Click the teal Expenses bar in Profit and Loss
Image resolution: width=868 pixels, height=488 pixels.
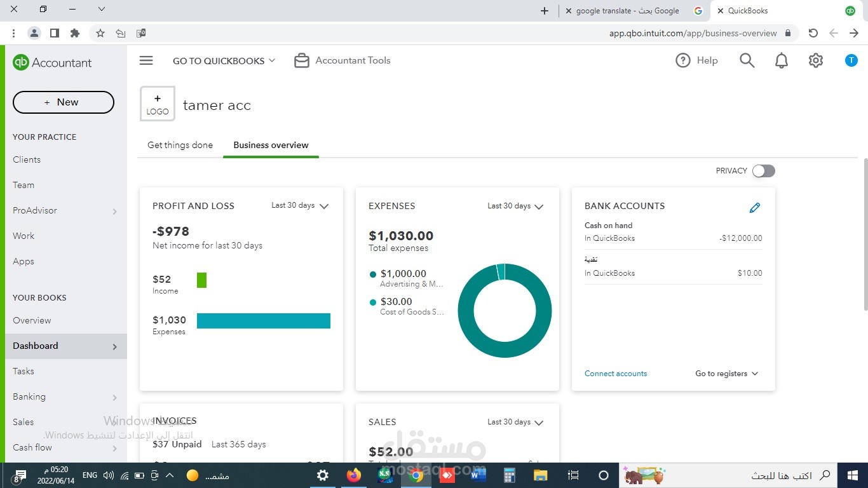tap(264, 321)
